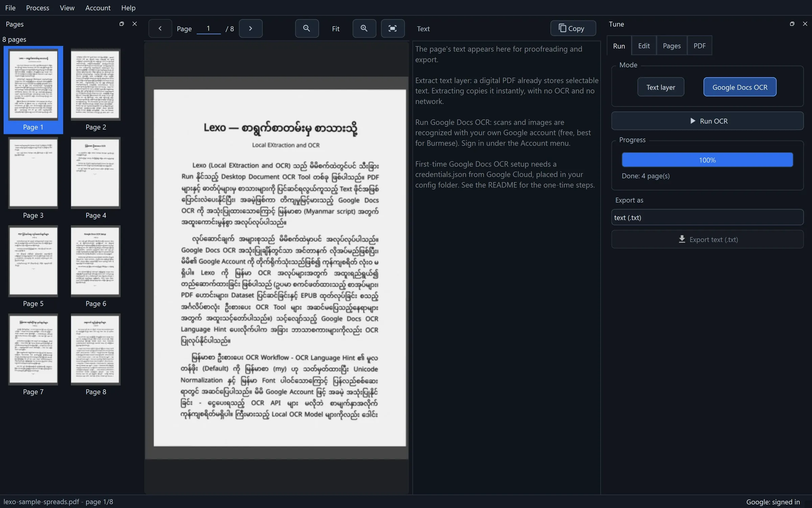Select the Page 5 thumbnail
The height and width of the screenshot is (508, 812).
click(33, 266)
